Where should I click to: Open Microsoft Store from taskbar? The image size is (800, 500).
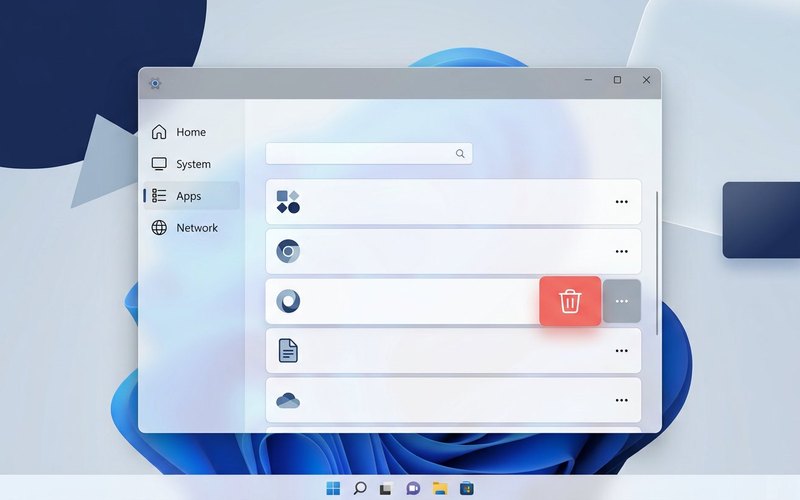pos(466,488)
